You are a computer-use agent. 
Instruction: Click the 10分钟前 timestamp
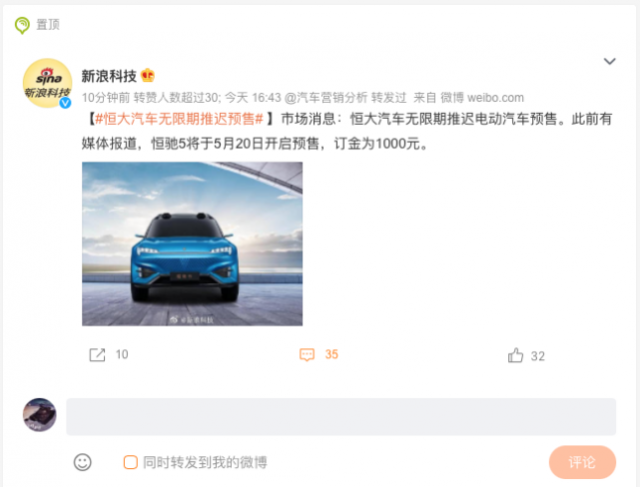pyautogui.click(x=106, y=98)
